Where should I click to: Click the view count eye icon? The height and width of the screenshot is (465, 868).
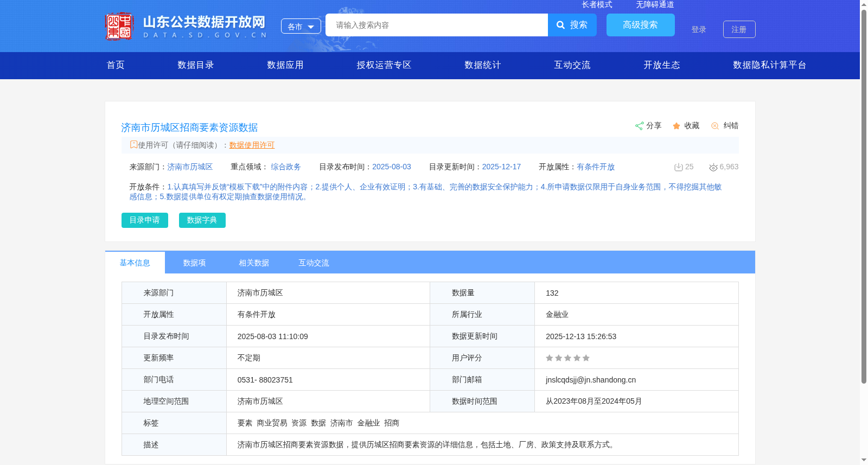tap(713, 167)
